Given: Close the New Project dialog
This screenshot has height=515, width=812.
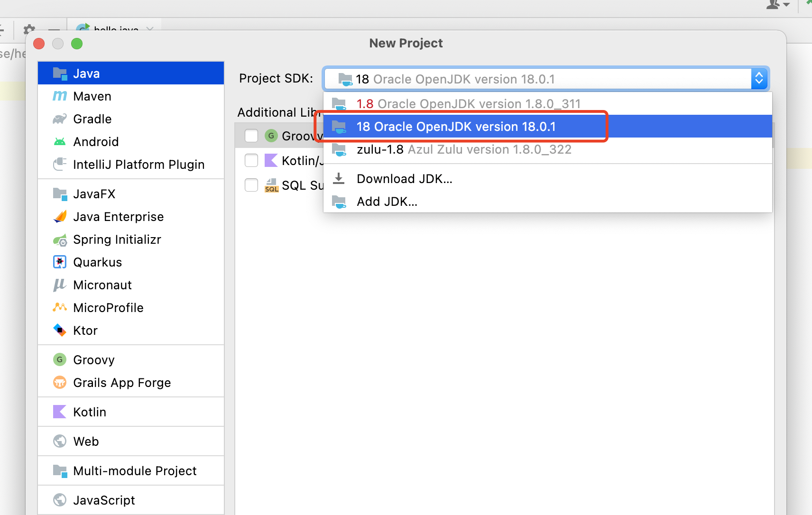Looking at the screenshot, I should [x=39, y=44].
